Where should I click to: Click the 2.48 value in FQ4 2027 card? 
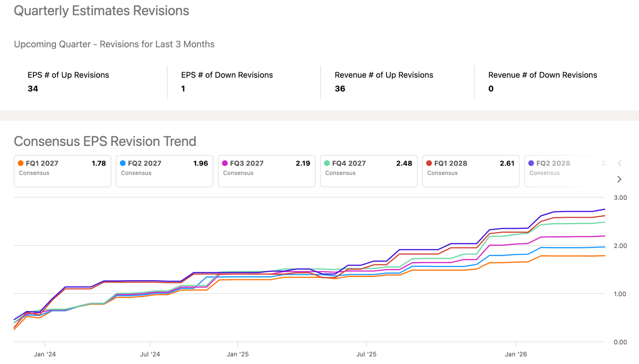(404, 163)
